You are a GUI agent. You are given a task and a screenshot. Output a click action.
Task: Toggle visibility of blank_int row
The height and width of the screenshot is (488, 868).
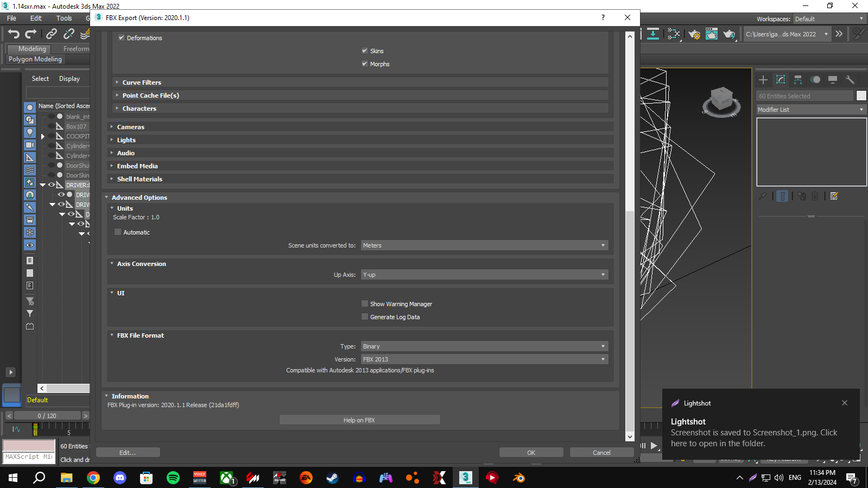pyautogui.click(x=51, y=117)
